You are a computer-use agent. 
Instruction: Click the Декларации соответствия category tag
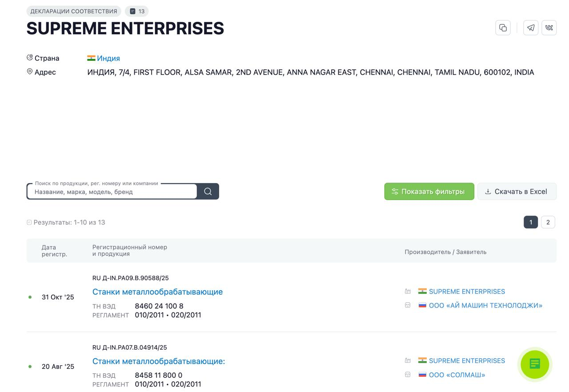(x=74, y=11)
